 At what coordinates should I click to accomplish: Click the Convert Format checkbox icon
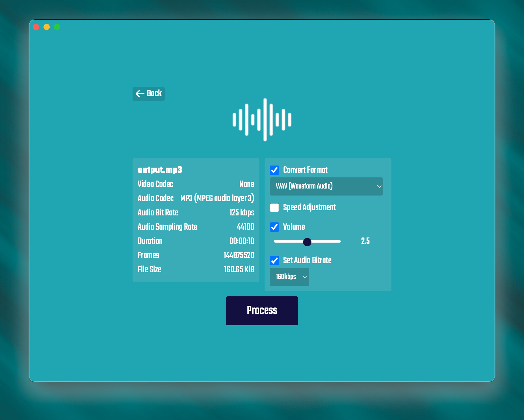pos(274,170)
